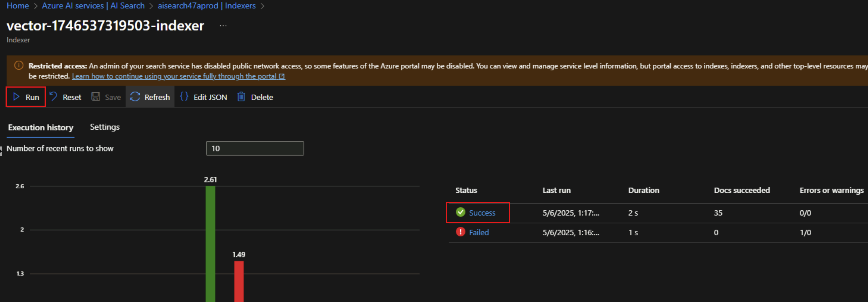Open Azure AI services | AI Search breadcrumb
The height and width of the screenshot is (302, 868).
pos(93,6)
